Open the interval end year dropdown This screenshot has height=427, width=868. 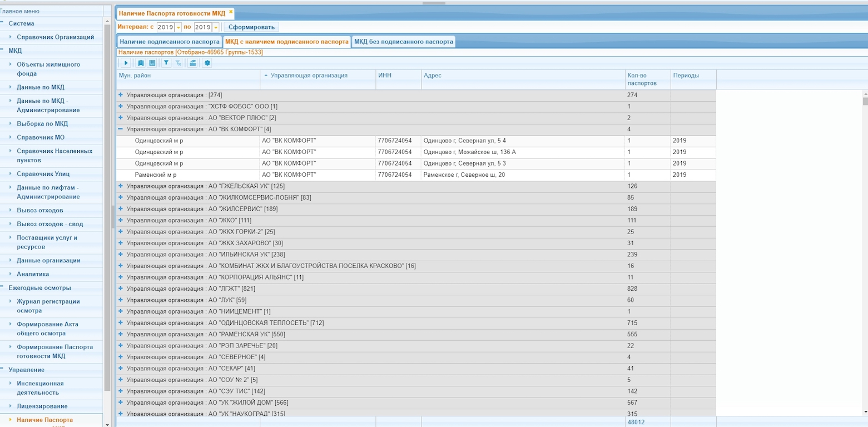216,27
